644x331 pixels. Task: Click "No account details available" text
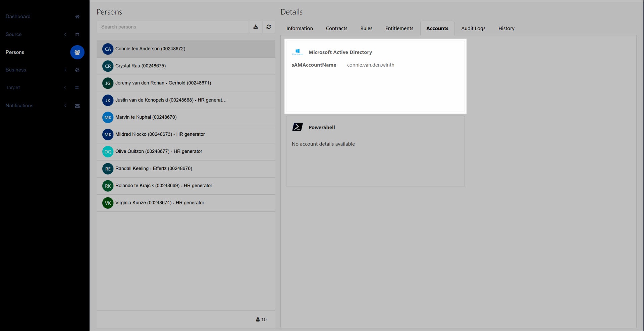pyautogui.click(x=323, y=144)
